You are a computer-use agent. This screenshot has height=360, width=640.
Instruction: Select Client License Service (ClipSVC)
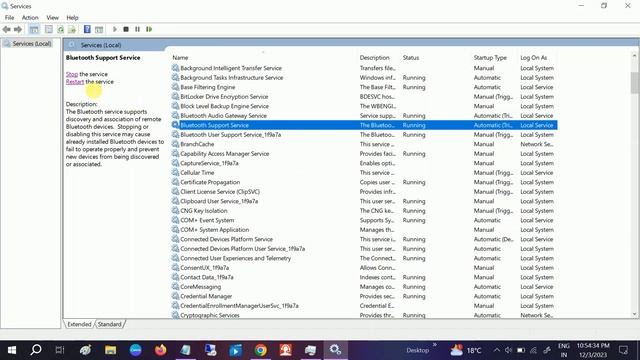364,192
